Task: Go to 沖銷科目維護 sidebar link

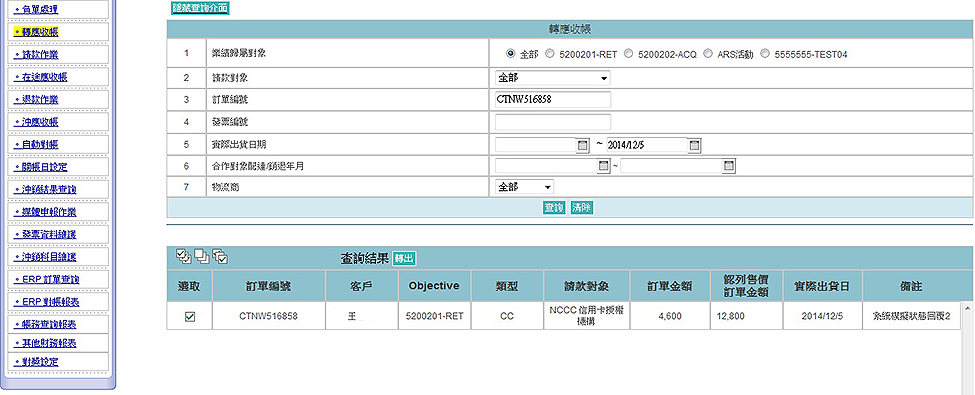Action: click(45, 256)
